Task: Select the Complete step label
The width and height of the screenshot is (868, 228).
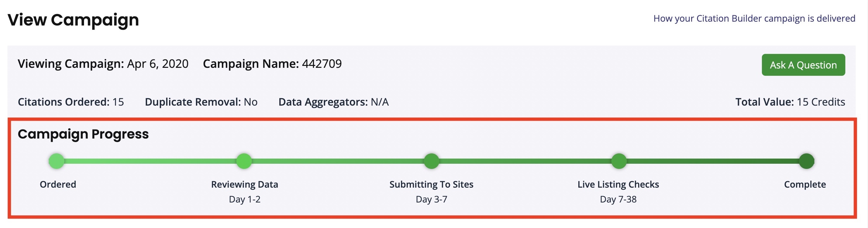Action: 805,184
